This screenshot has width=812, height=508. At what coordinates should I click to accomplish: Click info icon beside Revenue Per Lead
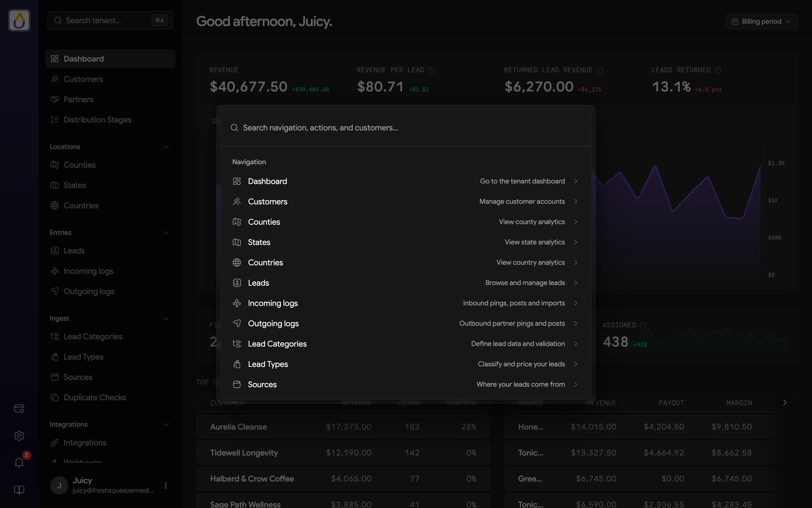431,70
